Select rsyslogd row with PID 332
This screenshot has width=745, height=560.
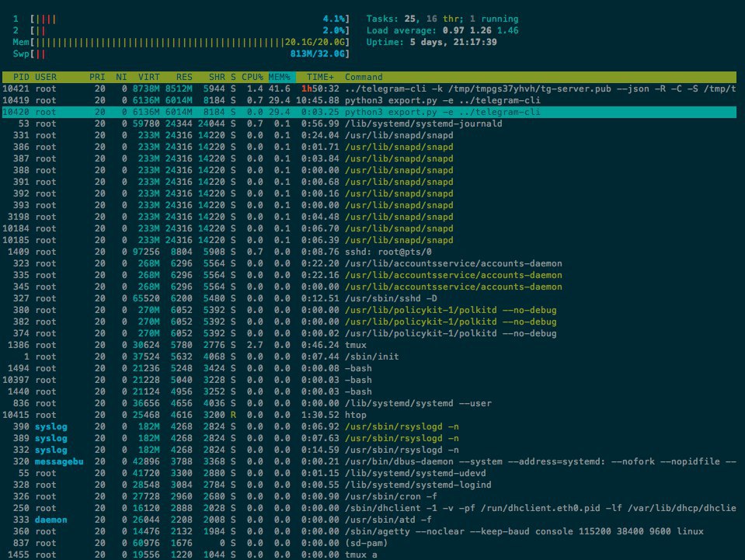coord(369,450)
